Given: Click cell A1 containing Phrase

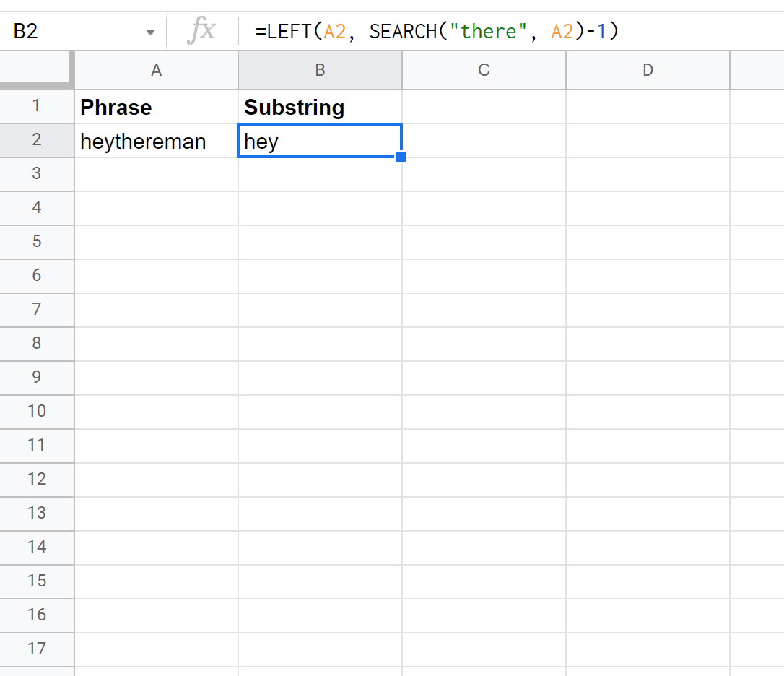Looking at the screenshot, I should (x=156, y=107).
